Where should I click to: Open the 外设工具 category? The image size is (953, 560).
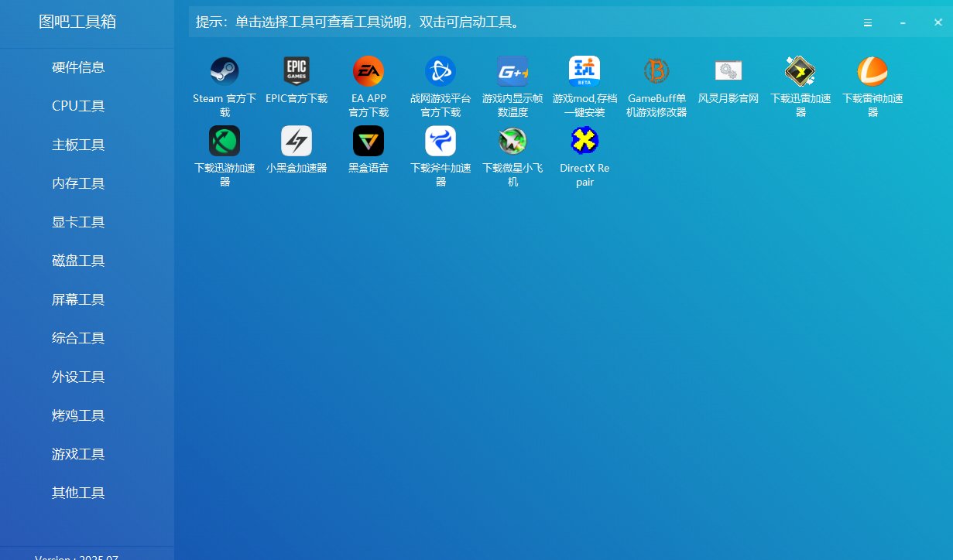pos(78,377)
